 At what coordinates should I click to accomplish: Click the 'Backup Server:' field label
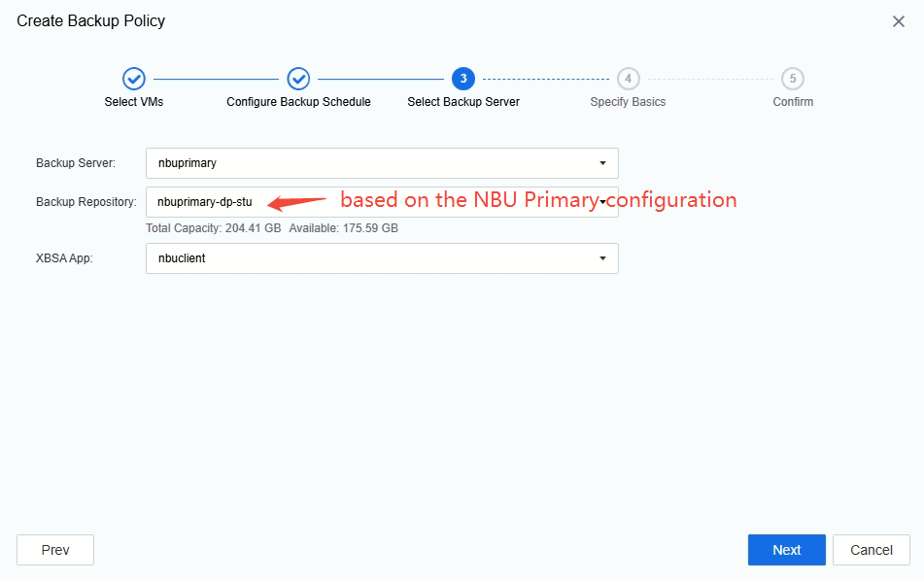click(76, 163)
